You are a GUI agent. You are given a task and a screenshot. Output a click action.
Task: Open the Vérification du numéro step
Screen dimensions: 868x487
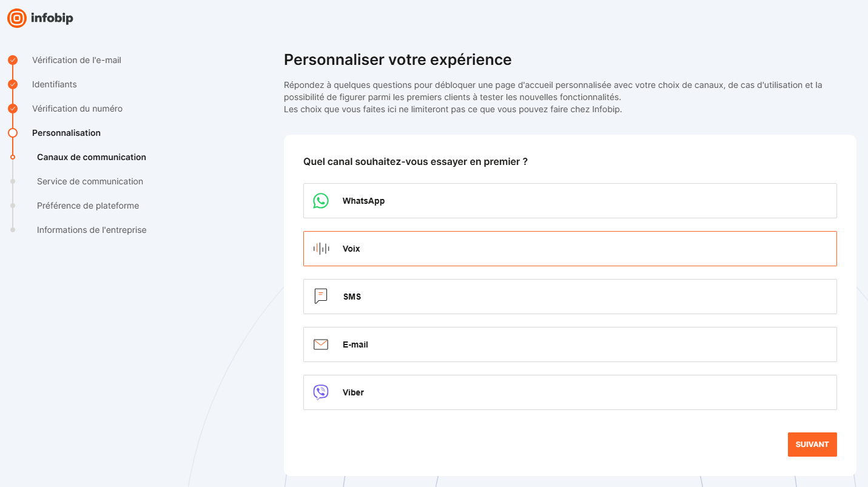click(x=77, y=109)
